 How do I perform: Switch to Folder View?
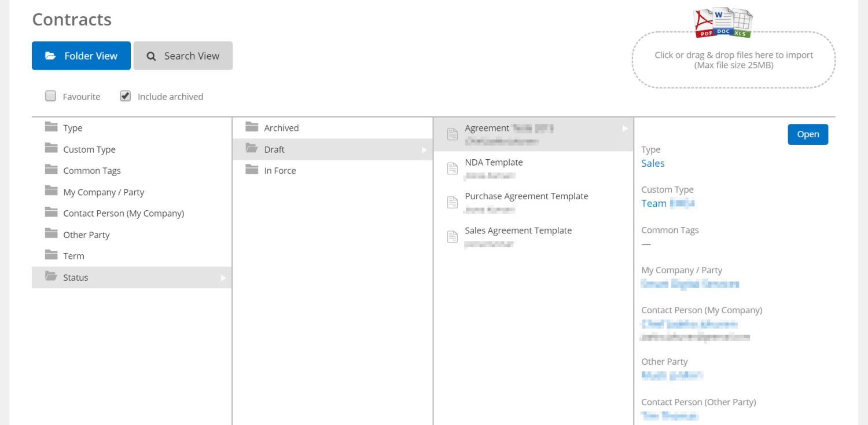(81, 56)
